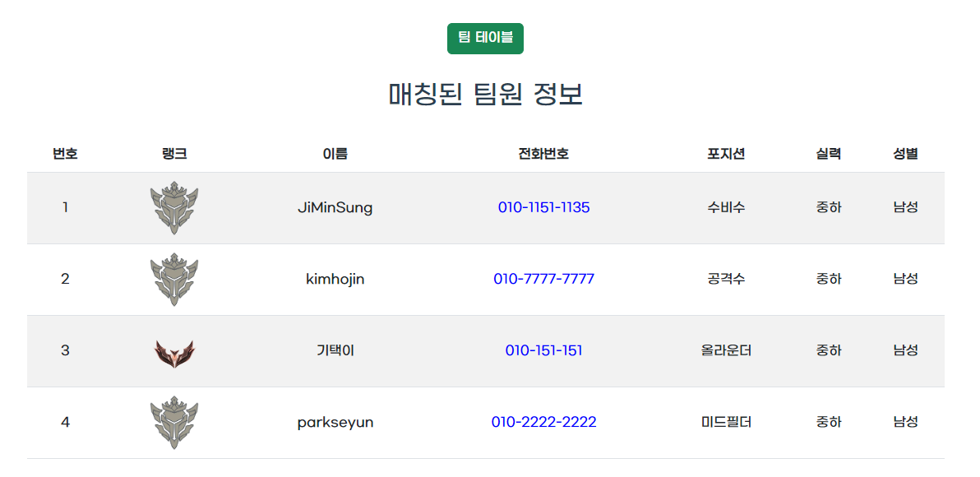
Task: Click the 포지션 column header
Action: (726, 154)
